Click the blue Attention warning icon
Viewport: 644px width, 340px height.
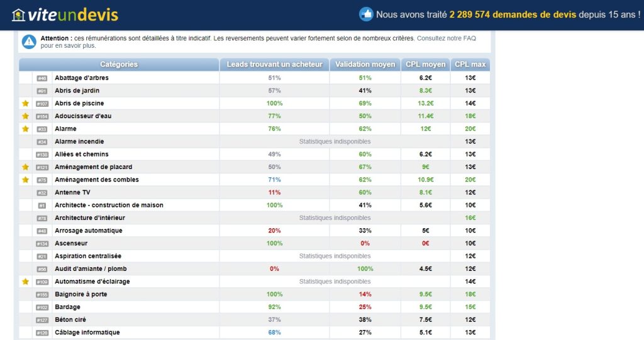[x=29, y=41]
